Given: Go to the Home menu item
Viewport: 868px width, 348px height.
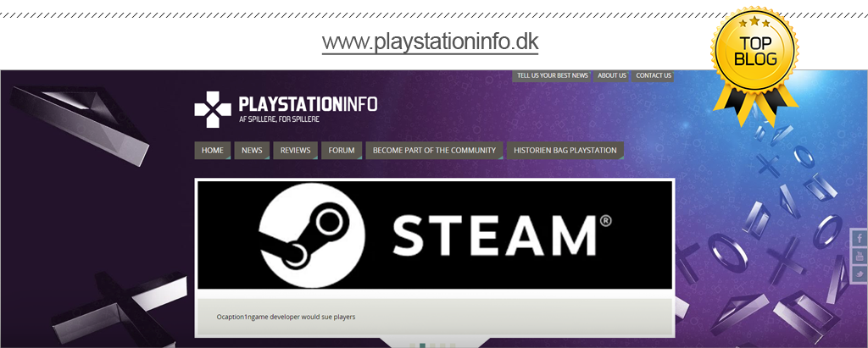Looking at the screenshot, I should [213, 151].
